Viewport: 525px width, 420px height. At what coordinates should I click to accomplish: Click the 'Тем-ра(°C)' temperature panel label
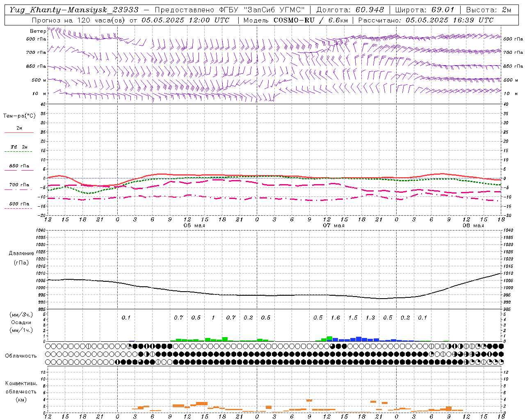coord(19,116)
